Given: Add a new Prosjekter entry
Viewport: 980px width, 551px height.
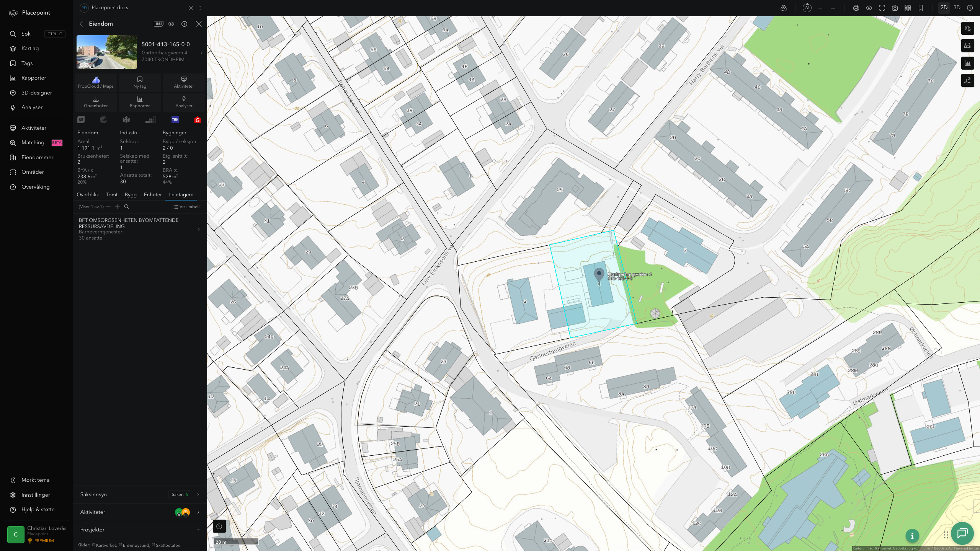Looking at the screenshot, I should (198, 530).
